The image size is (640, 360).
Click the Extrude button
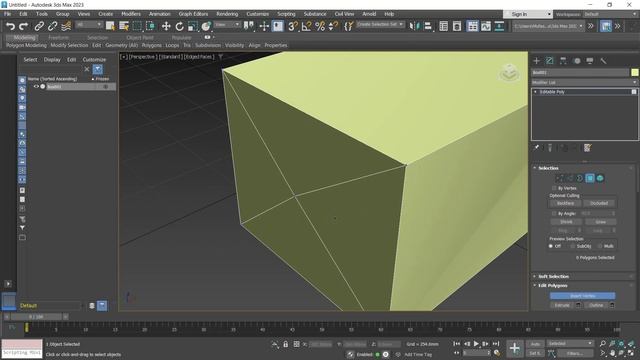(562, 305)
